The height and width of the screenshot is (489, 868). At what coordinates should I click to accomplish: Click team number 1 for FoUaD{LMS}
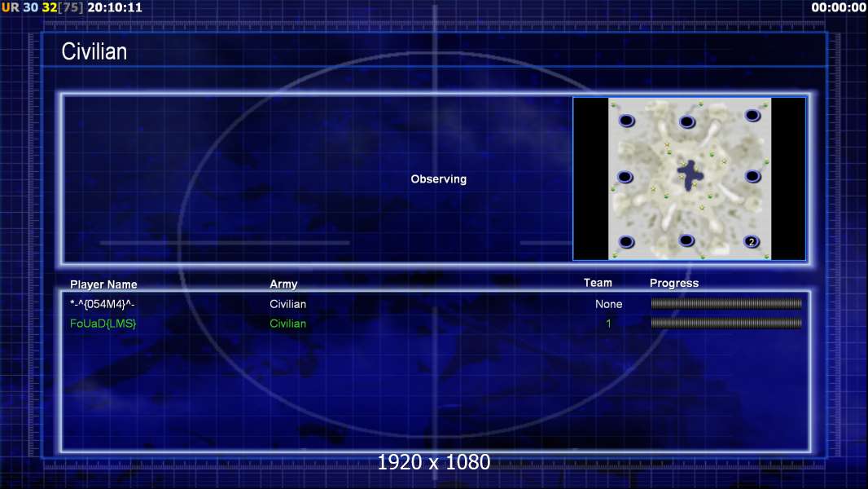[608, 324]
